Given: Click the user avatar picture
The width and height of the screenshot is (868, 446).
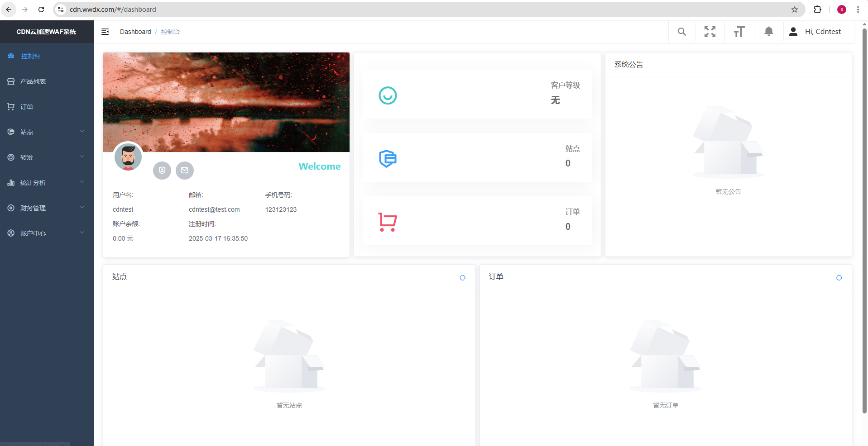Looking at the screenshot, I should pyautogui.click(x=128, y=157).
